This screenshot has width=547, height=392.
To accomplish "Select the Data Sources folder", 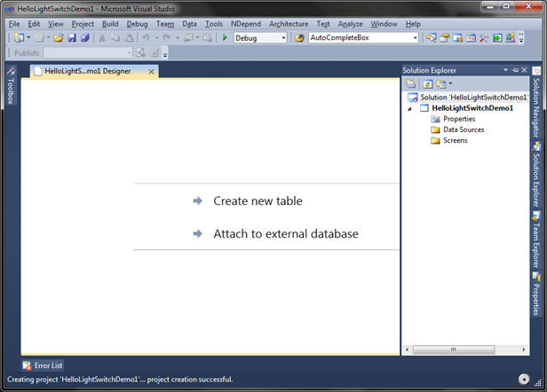I will coord(464,129).
